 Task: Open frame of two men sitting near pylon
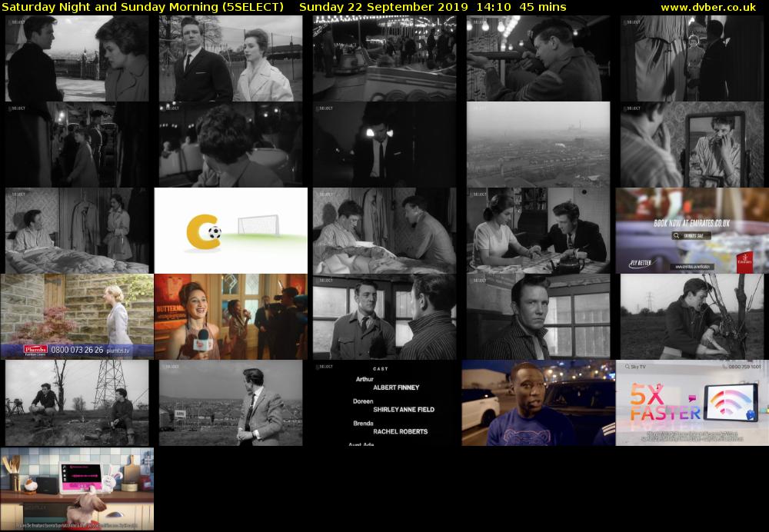pyautogui.click(x=77, y=403)
